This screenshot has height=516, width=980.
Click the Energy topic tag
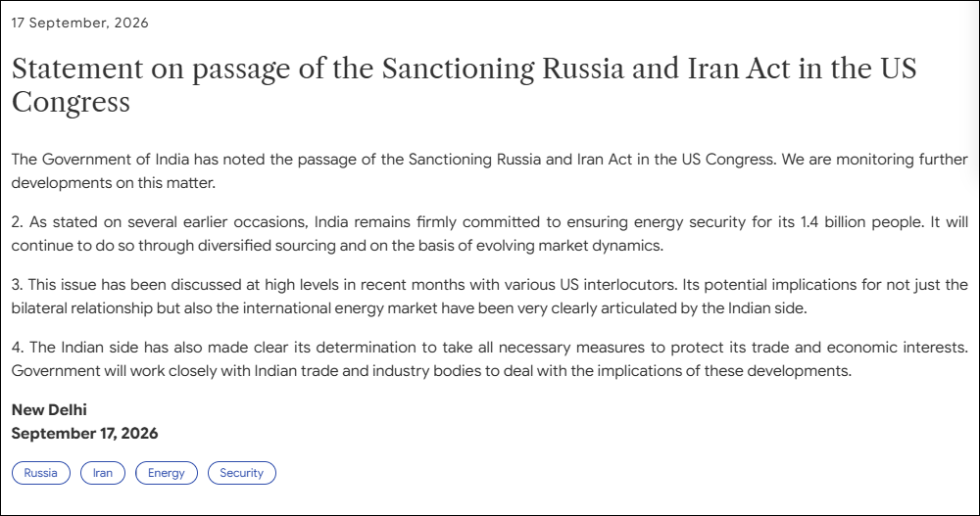[x=167, y=473]
